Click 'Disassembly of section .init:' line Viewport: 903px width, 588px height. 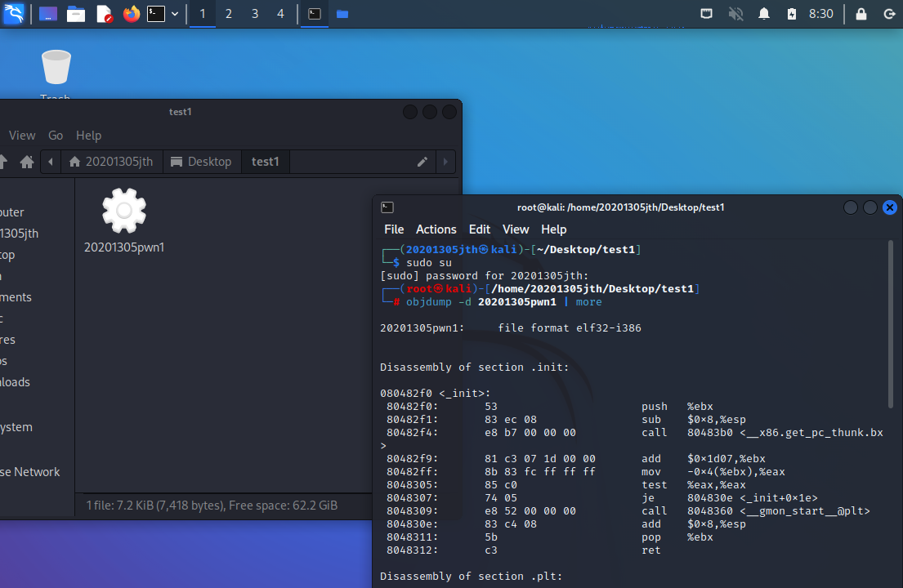(475, 367)
